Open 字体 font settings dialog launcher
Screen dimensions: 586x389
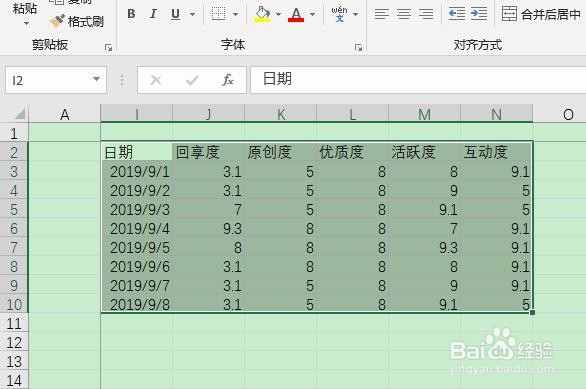click(x=358, y=47)
